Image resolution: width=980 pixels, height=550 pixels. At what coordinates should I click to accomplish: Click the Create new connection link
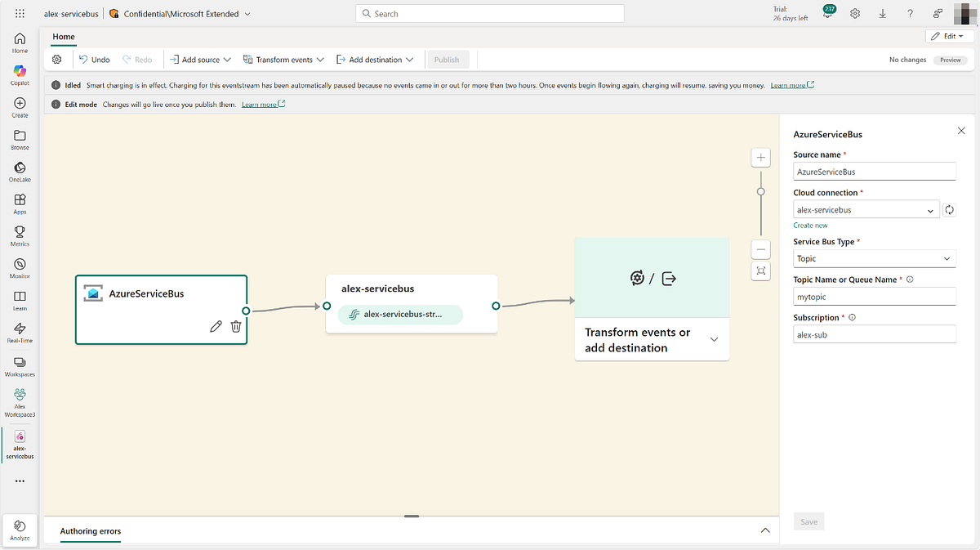pyautogui.click(x=810, y=226)
